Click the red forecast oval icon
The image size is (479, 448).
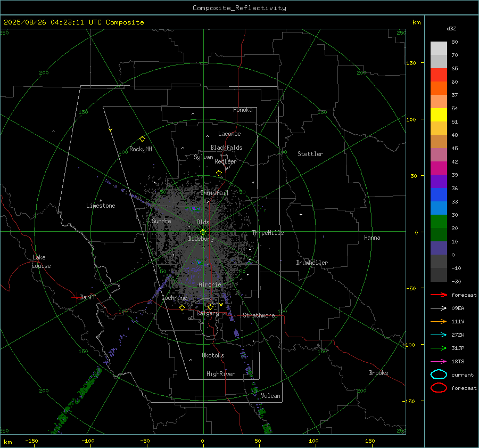click(x=439, y=388)
